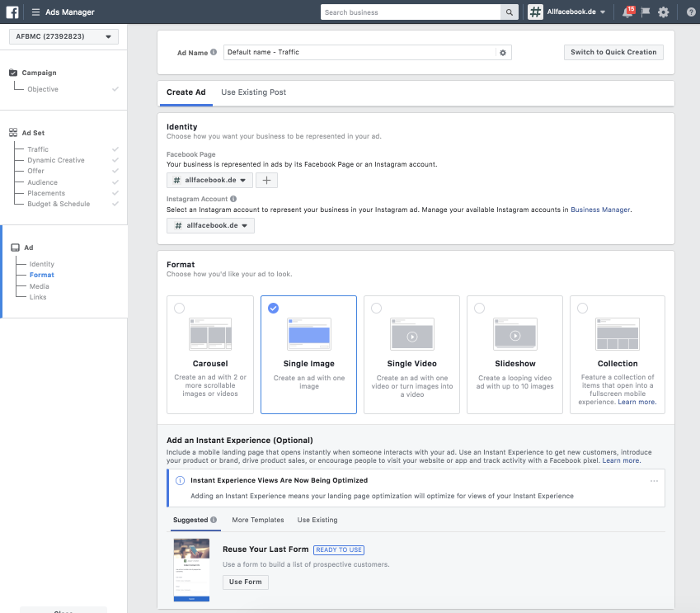This screenshot has height=613, width=700.
Task: Open the settings gear in top bar
Action: pos(664,12)
